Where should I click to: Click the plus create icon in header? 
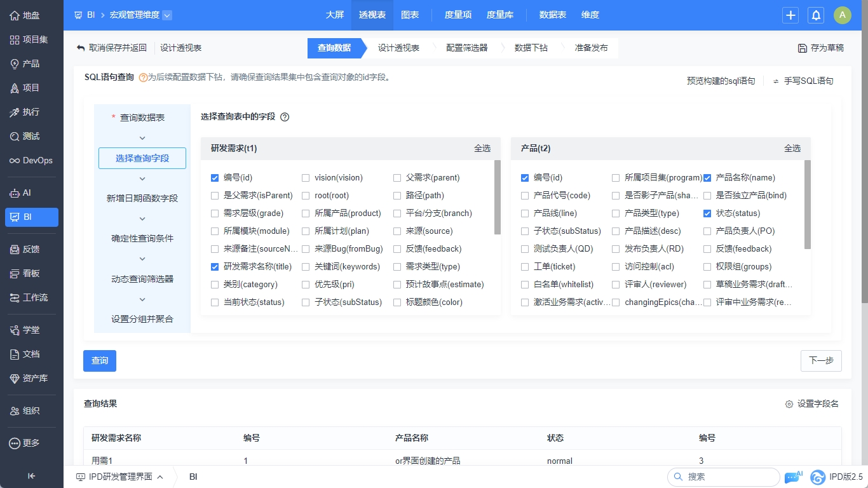(790, 15)
